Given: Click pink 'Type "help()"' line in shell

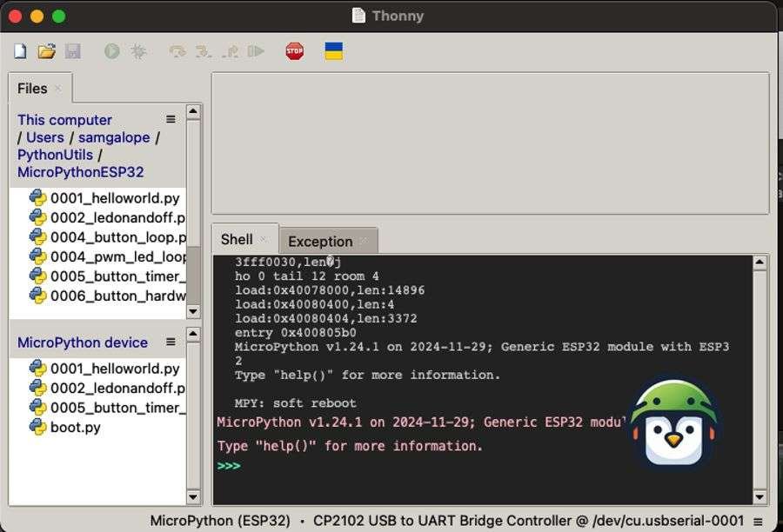Looking at the screenshot, I should point(350,446).
